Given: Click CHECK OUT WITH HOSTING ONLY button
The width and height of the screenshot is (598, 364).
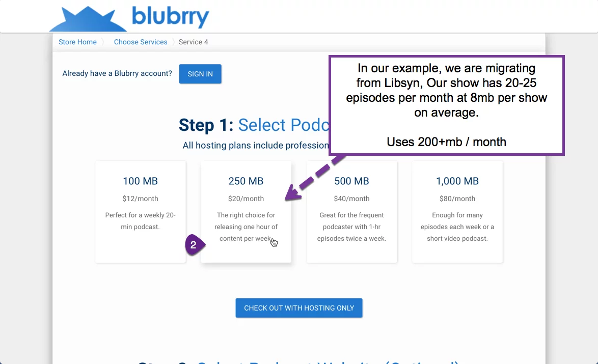Looking at the screenshot, I should [x=299, y=308].
